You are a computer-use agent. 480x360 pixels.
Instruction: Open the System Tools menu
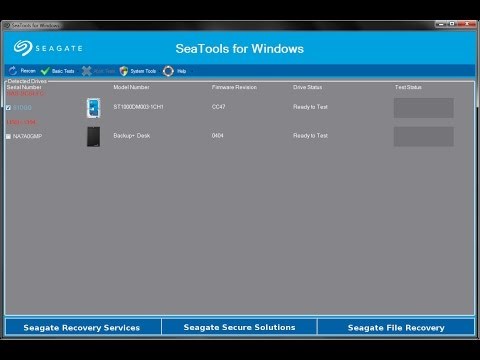(x=143, y=71)
